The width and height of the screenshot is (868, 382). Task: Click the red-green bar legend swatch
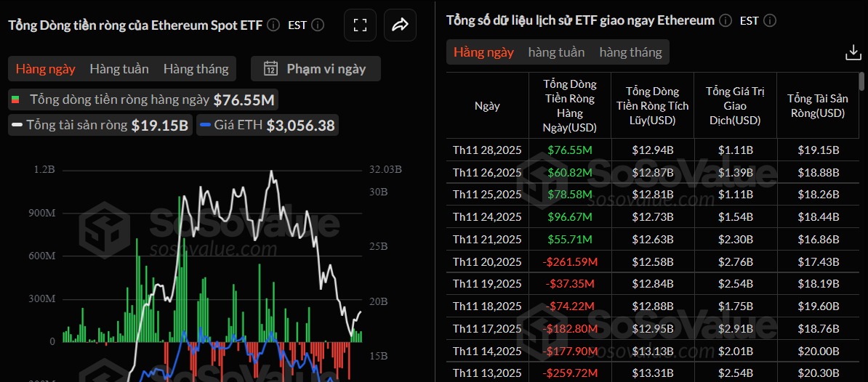pyautogui.click(x=15, y=100)
